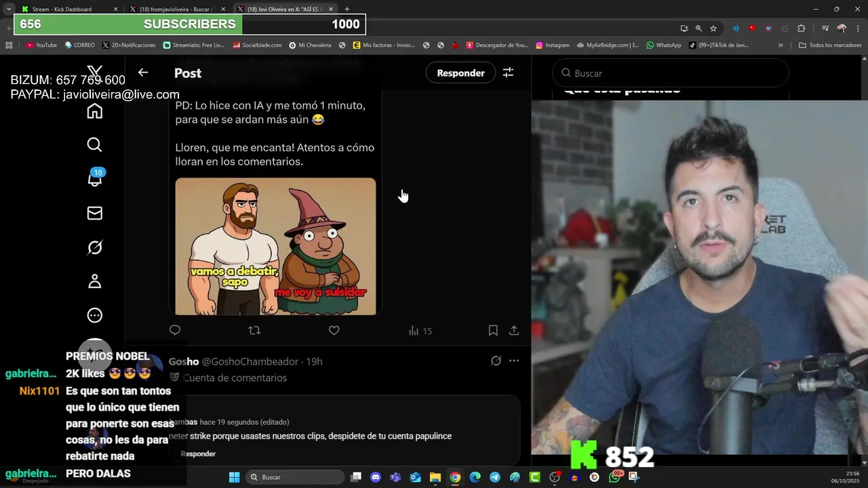Open a new browser tab with plus button

[x=347, y=9]
